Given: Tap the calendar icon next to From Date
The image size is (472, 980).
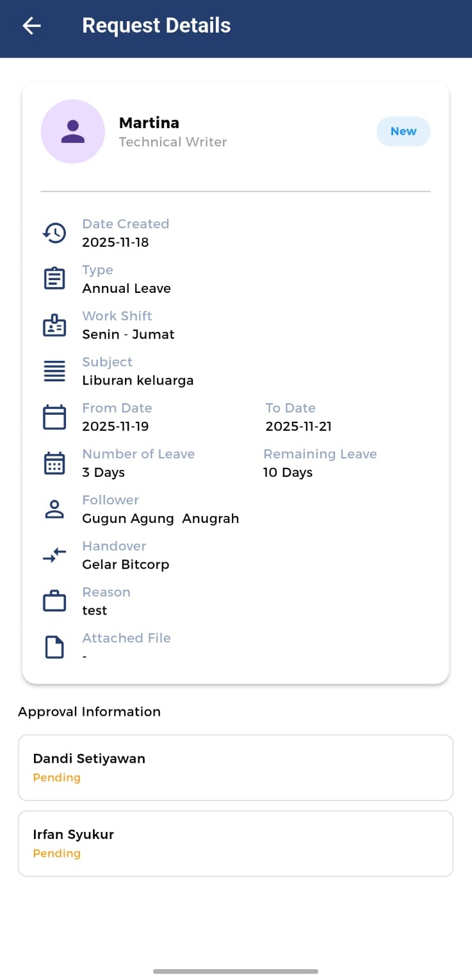Looking at the screenshot, I should click(54, 417).
